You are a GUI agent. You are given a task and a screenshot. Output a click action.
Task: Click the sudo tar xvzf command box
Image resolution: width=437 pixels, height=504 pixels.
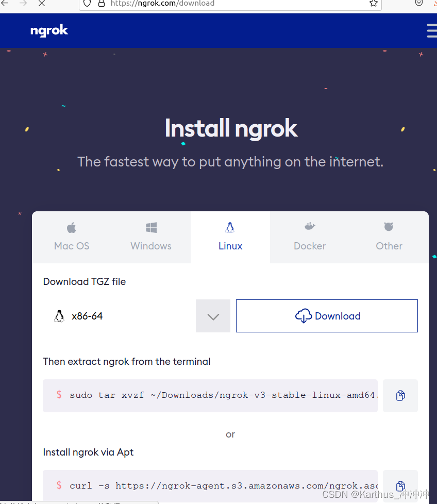(210, 395)
